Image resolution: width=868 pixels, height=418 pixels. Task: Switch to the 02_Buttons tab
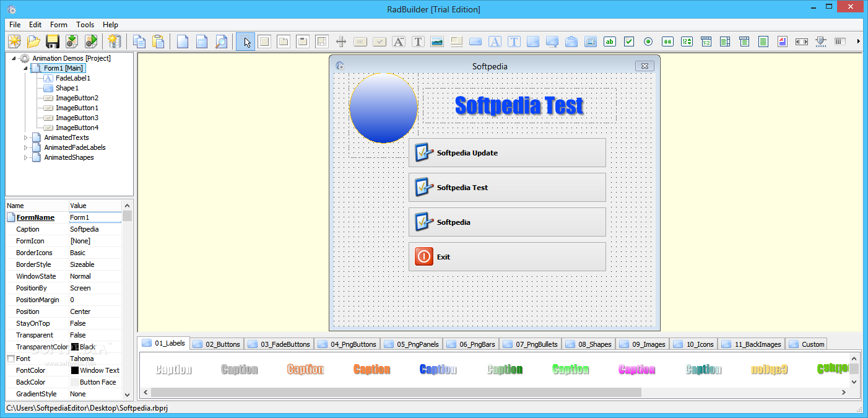[217, 344]
